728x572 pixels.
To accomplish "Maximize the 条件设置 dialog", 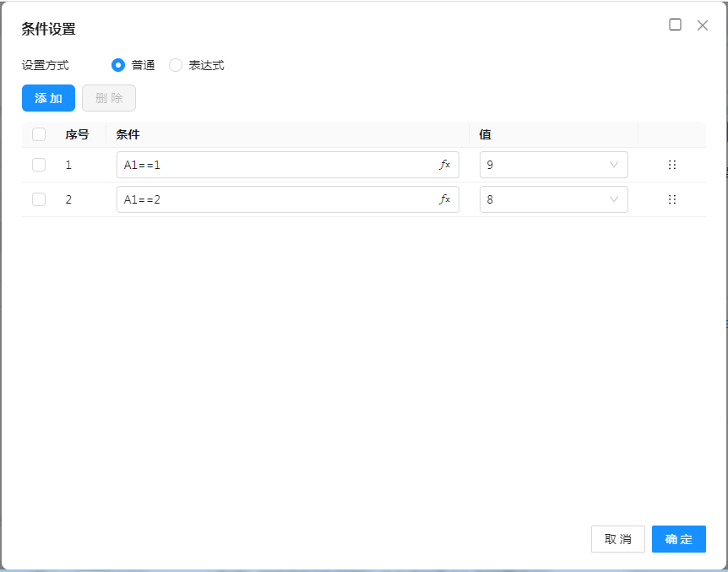I will coord(675,25).
